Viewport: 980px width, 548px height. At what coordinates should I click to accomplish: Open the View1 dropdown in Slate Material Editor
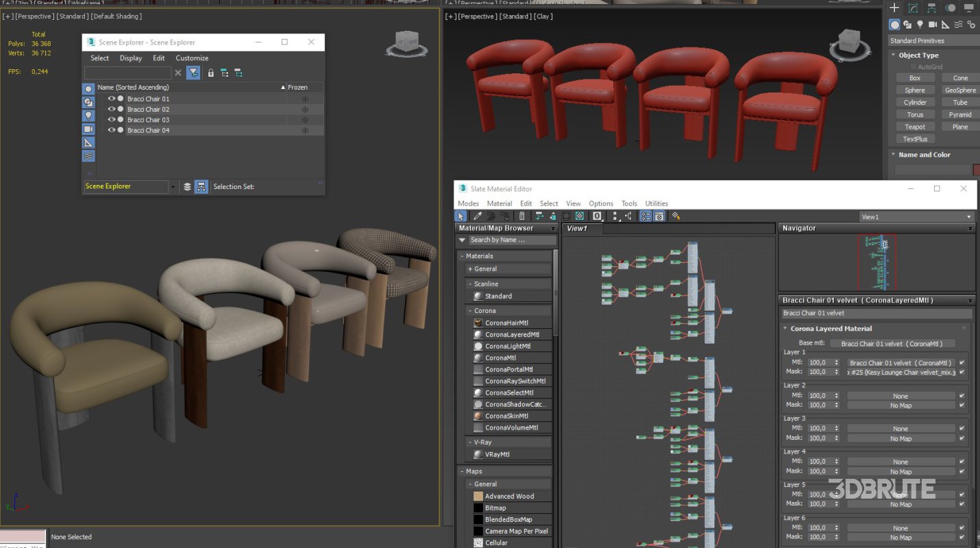916,216
